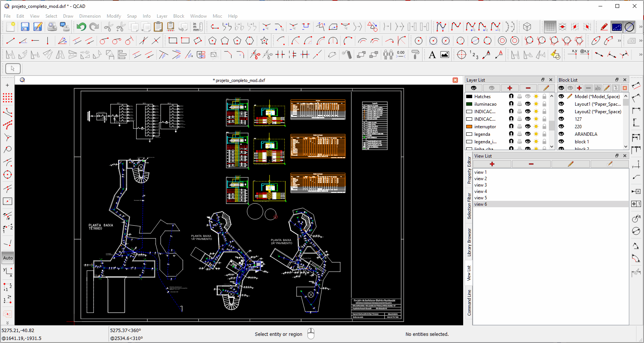Image resolution: width=644 pixels, height=343 pixels.
Task: Select the aligned dimension tool on right toolbar
Action: click(x=636, y=86)
